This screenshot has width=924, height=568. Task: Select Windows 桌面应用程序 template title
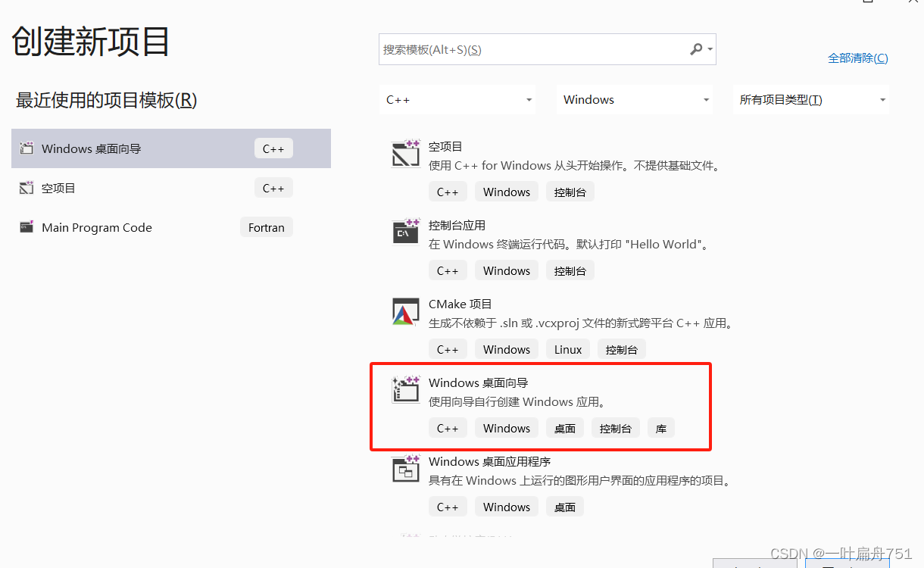click(x=489, y=462)
